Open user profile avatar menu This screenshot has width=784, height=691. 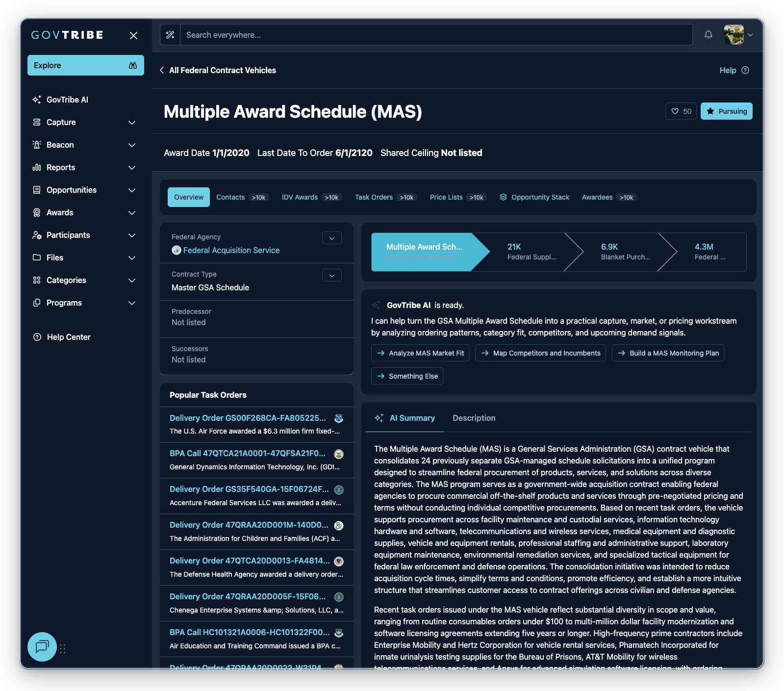[733, 35]
